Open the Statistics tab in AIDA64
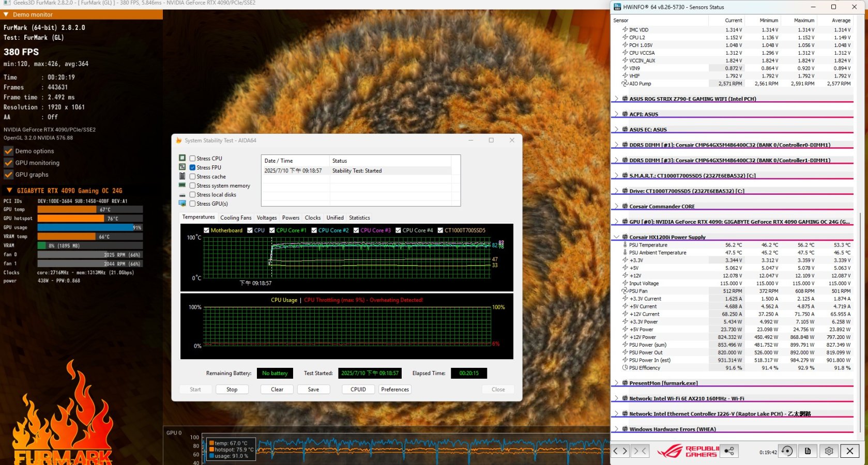The width and height of the screenshot is (868, 465). 359,218
